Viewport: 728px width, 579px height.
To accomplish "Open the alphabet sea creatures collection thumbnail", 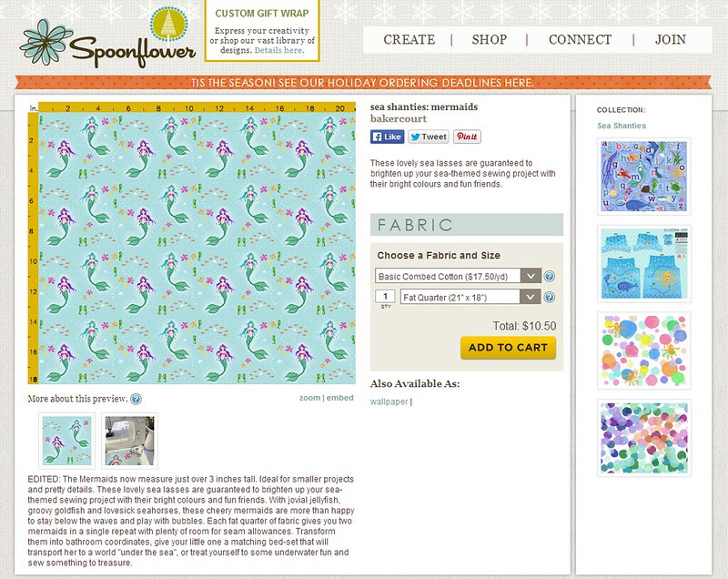I will [643, 177].
